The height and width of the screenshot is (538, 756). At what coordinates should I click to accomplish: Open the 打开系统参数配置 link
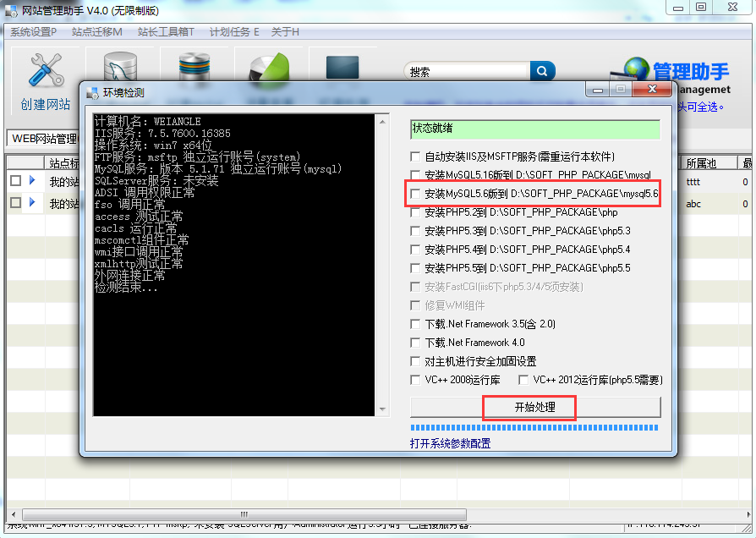(x=450, y=444)
